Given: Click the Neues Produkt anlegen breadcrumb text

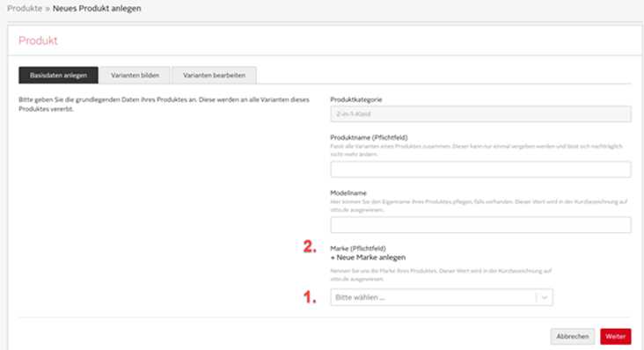Looking at the screenshot, I should click(97, 8).
